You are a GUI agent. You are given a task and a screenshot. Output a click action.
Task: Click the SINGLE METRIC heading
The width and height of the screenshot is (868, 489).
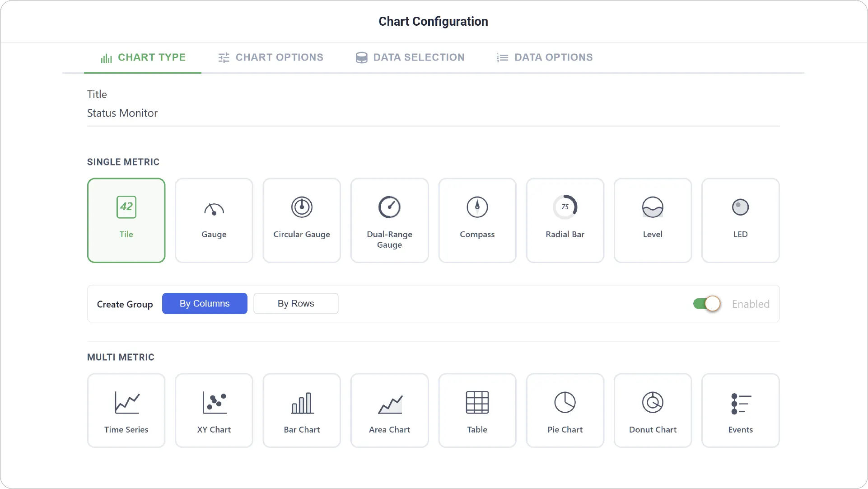tap(123, 162)
